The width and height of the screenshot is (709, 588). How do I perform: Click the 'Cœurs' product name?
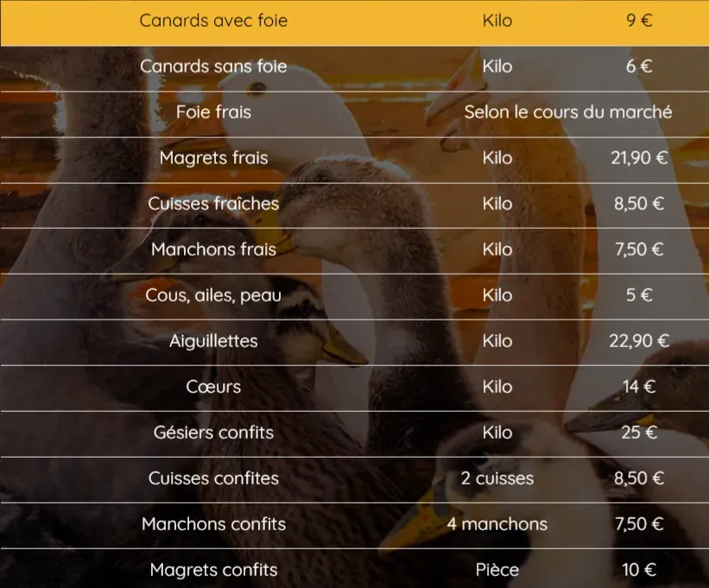pyautogui.click(x=213, y=387)
